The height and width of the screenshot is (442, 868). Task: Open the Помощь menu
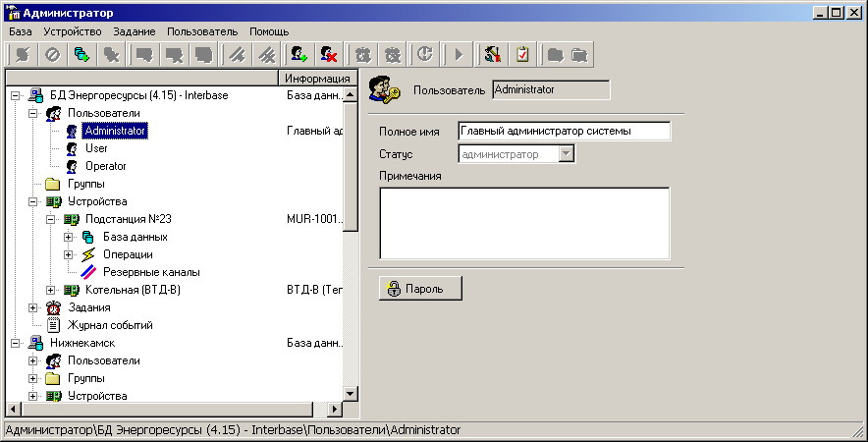coord(269,31)
